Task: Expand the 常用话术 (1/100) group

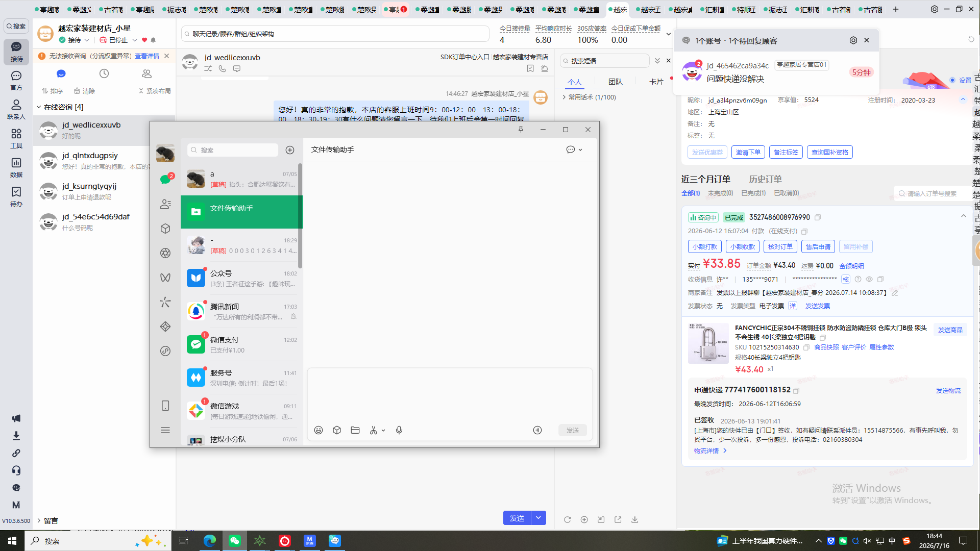Action: point(564,97)
